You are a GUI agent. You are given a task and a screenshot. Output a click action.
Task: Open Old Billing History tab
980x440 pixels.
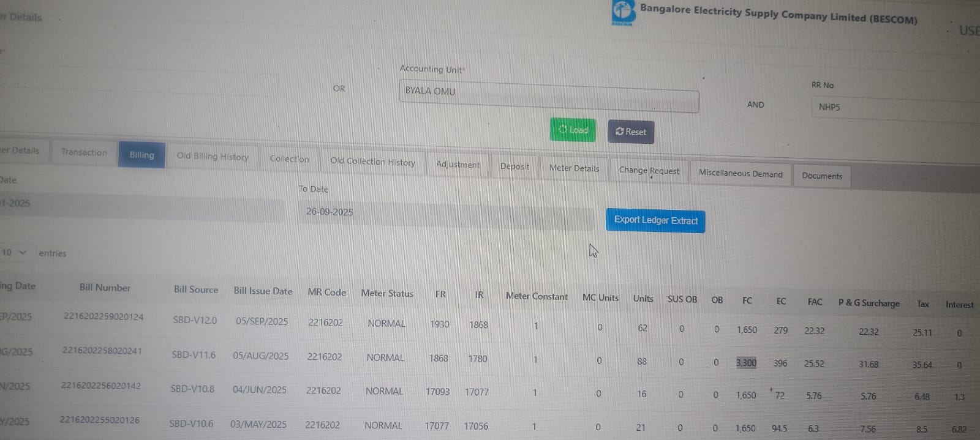click(213, 157)
